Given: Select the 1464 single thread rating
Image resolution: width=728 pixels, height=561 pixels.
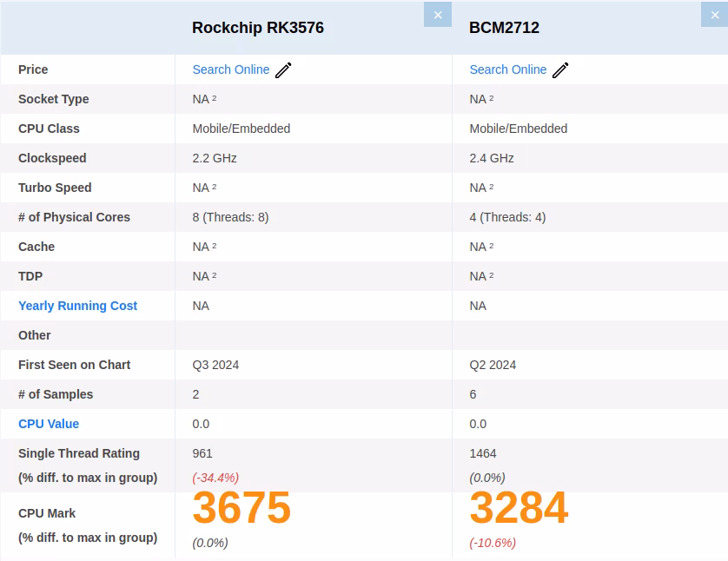Looking at the screenshot, I should (x=482, y=453).
